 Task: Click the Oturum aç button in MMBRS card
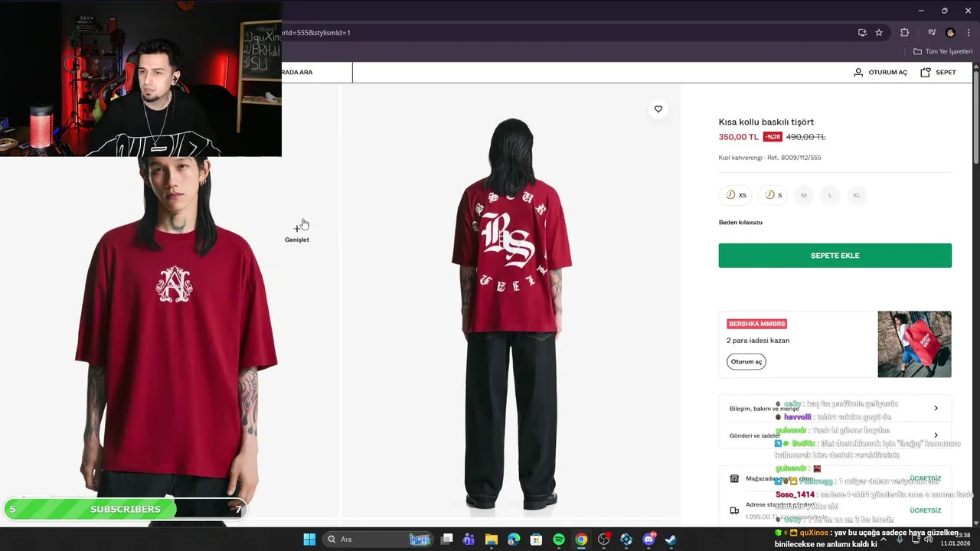pyautogui.click(x=746, y=362)
